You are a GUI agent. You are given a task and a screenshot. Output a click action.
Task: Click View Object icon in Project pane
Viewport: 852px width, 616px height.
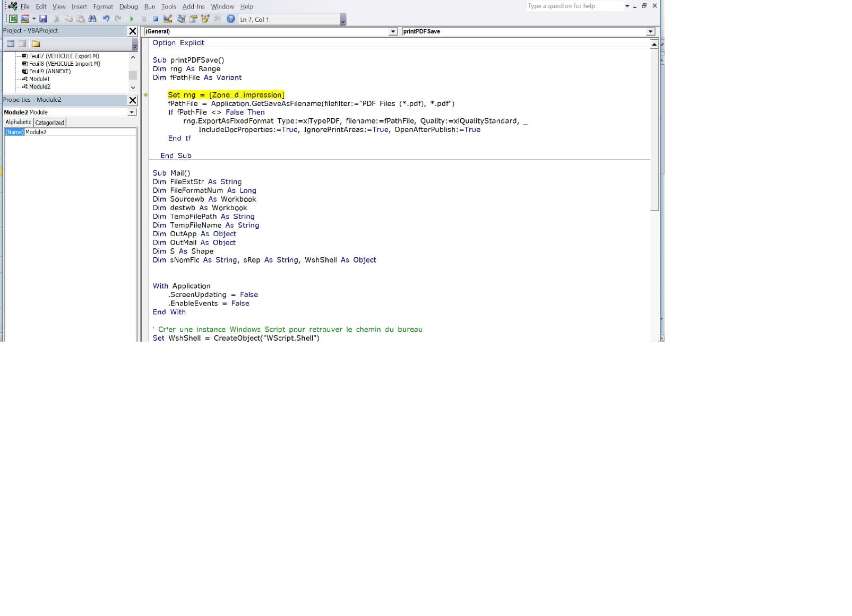[22, 44]
